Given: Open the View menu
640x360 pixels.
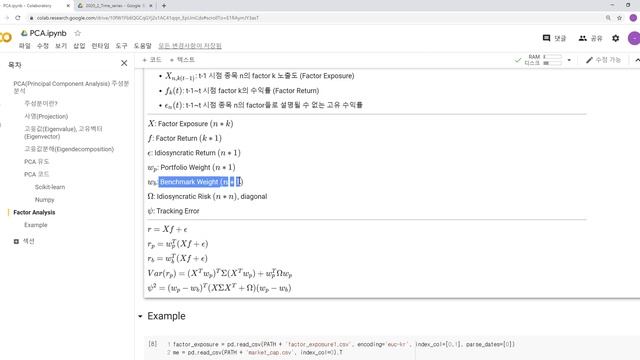Looking at the screenshot, I should [61, 46].
